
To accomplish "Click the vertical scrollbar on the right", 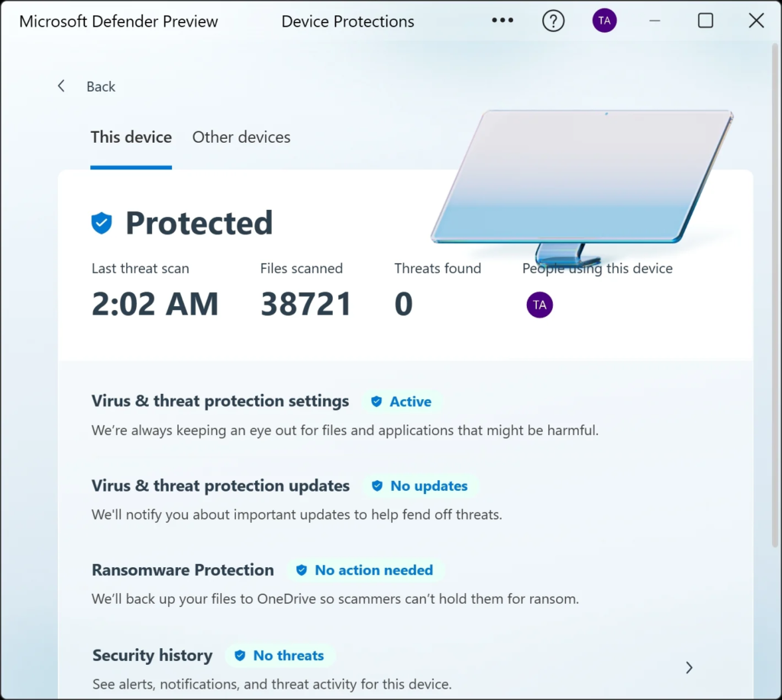I will click(x=775, y=294).
